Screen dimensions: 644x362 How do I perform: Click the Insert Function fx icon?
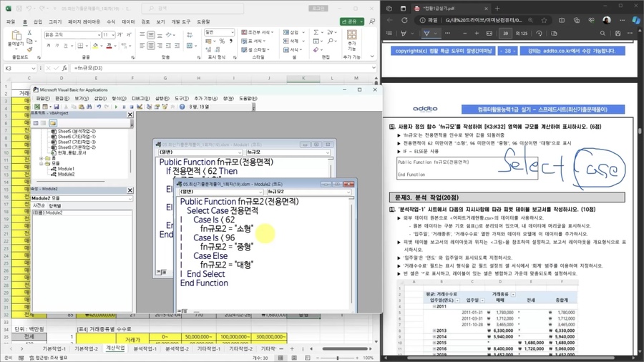pyautogui.click(x=64, y=68)
